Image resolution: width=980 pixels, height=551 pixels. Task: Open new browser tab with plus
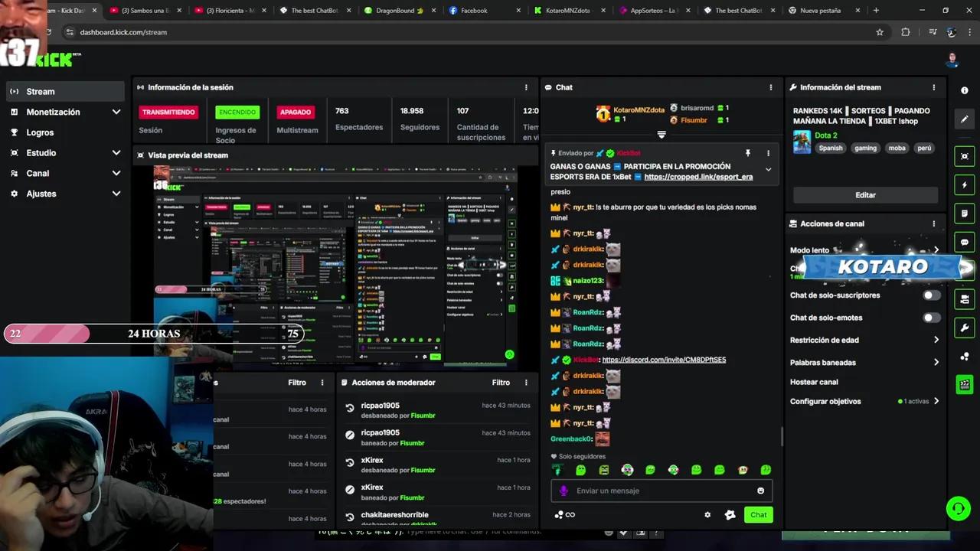coord(876,11)
